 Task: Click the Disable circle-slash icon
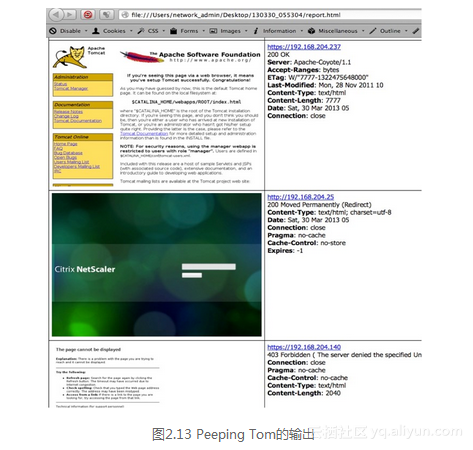point(53,31)
